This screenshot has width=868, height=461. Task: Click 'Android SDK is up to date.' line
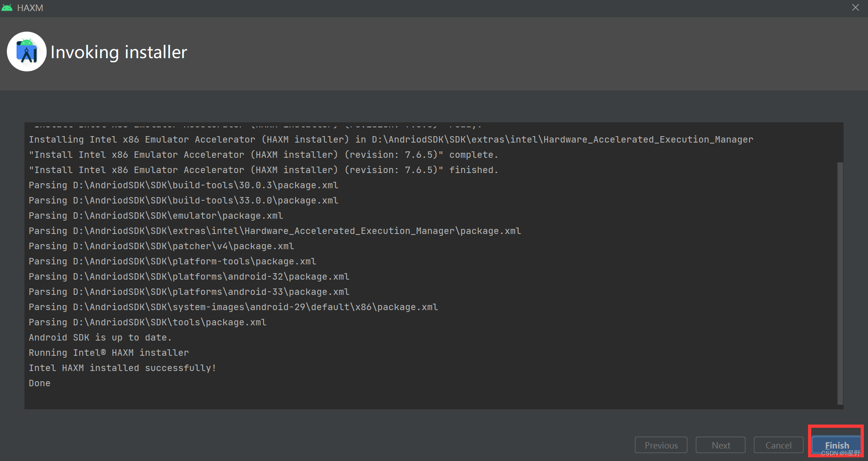pos(100,337)
